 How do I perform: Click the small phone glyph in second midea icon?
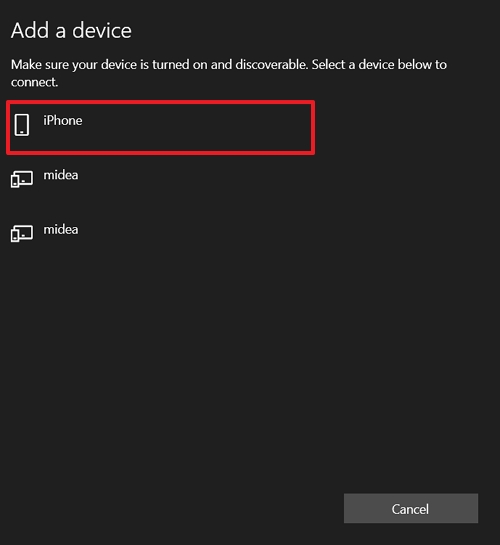[15, 236]
